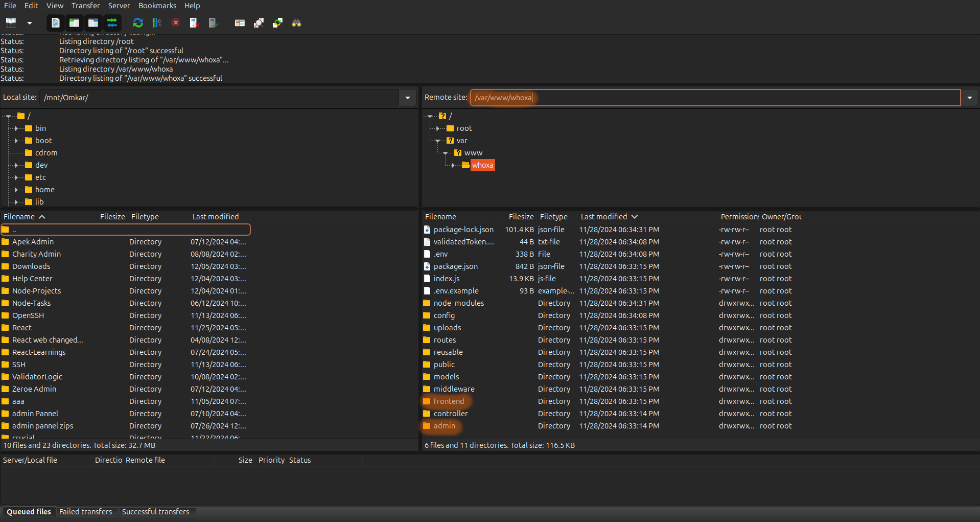The width and height of the screenshot is (980, 522).
Task: Open the Local site path dropdown
Action: [408, 98]
